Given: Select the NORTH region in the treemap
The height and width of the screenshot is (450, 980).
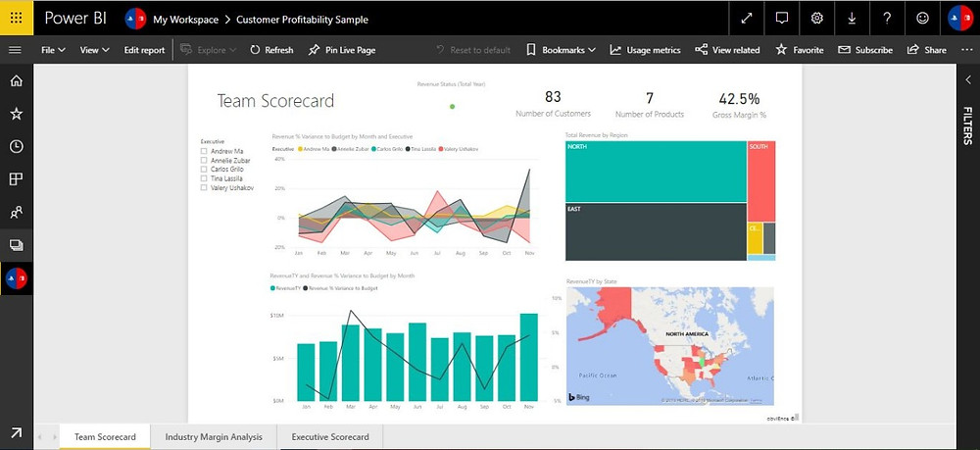Looking at the screenshot, I should 656,172.
